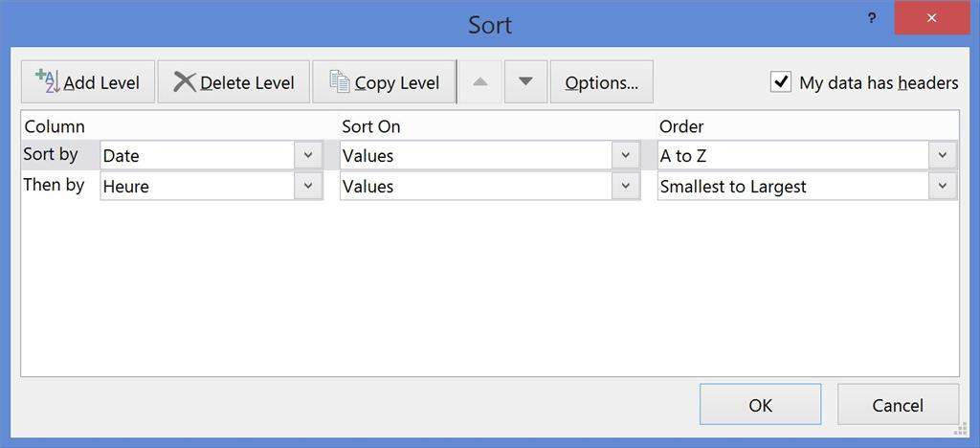Cancel the Sort dialog
The height and width of the screenshot is (448, 980).
(x=898, y=405)
